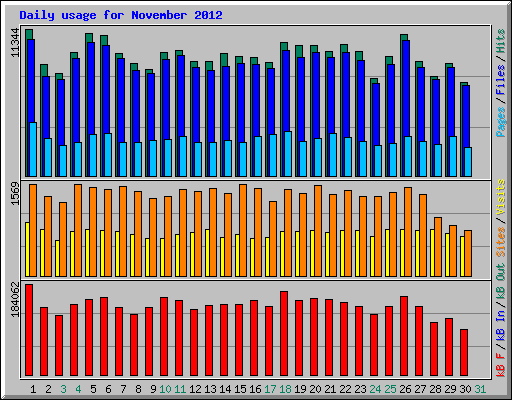Click day 8 on the x-axis
This screenshot has width=512, height=400.
(x=138, y=389)
